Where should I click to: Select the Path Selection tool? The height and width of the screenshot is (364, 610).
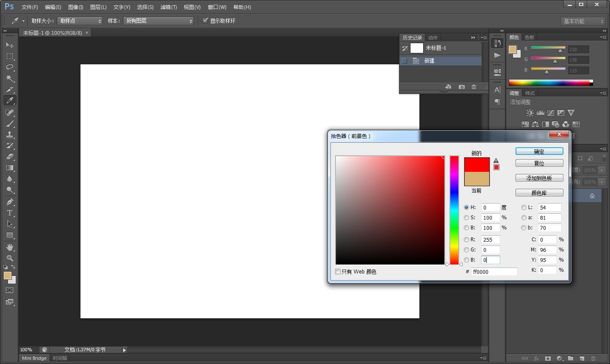[10, 224]
